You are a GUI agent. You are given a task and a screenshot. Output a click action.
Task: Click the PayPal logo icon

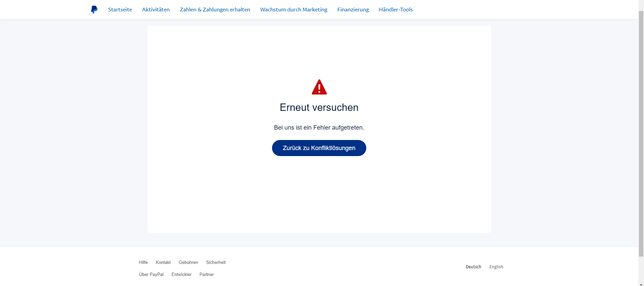coord(94,9)
